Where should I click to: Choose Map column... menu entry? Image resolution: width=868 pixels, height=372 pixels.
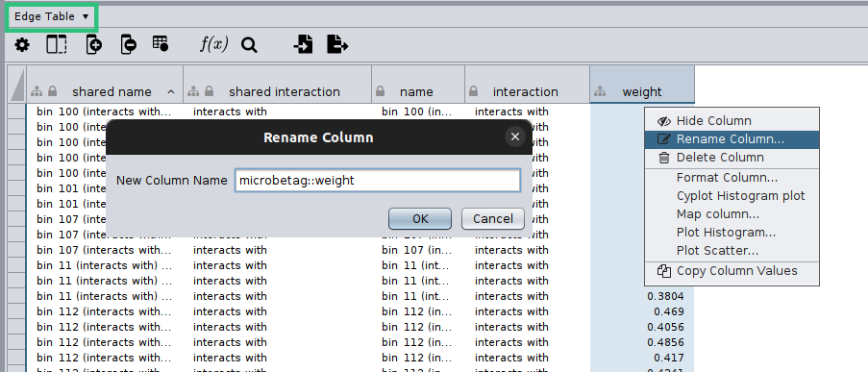point(732,214)
